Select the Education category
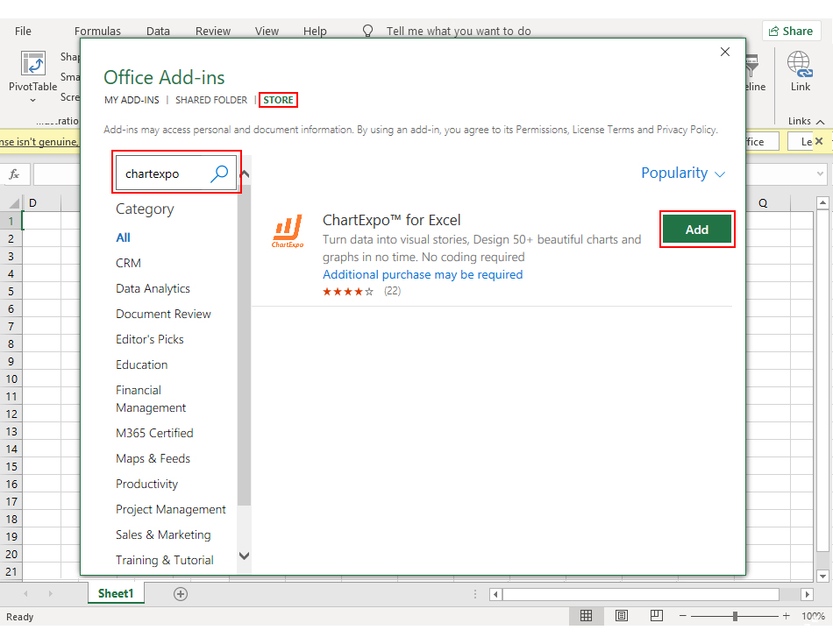This screenshot has height=644, width=833. 142,364
